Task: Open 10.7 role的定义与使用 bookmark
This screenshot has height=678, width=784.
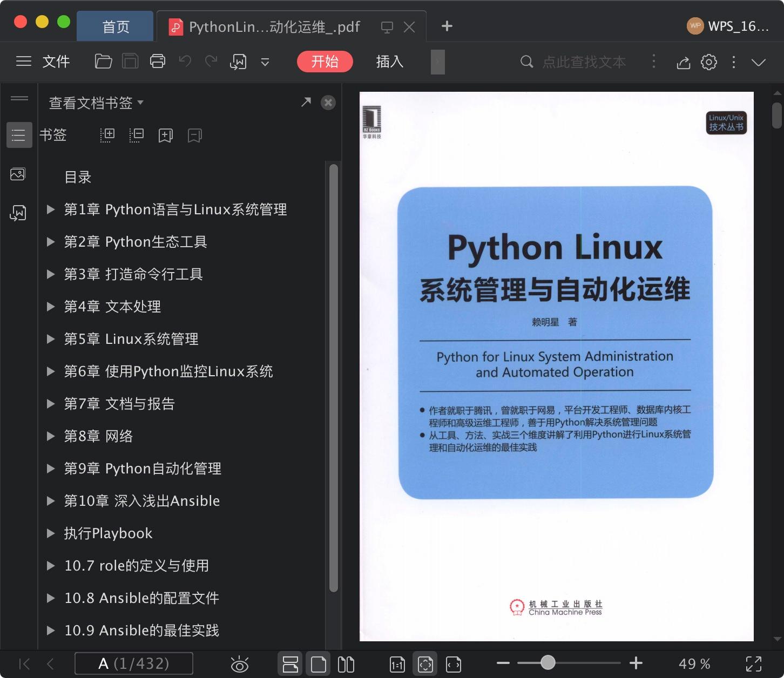Action: point(137,566)
